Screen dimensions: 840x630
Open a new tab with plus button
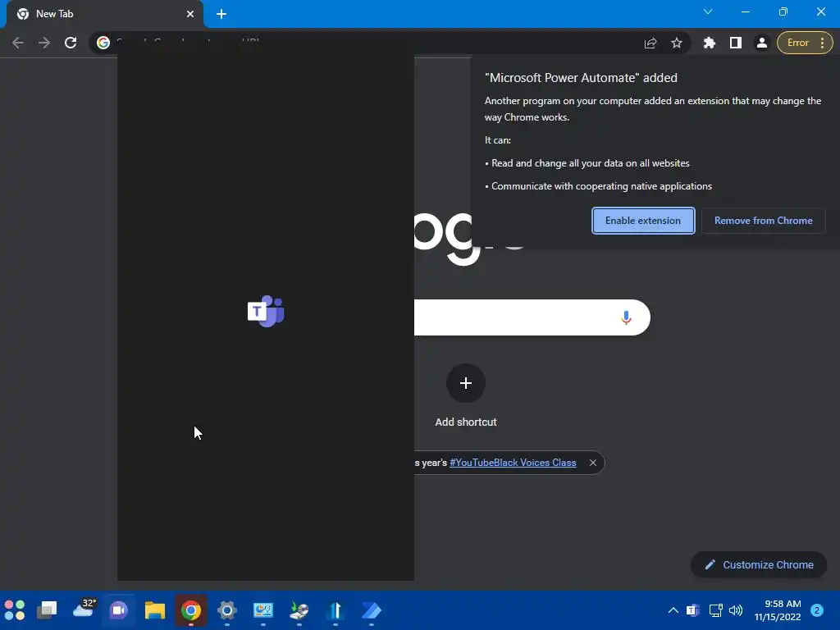point(221,14)
